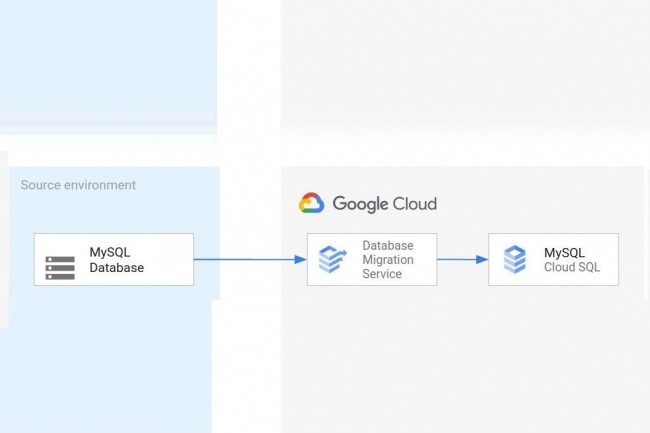The image size is (650, 433).
Task: Select the 'Cloud SQL' text label
Action: tap(572, 267)
